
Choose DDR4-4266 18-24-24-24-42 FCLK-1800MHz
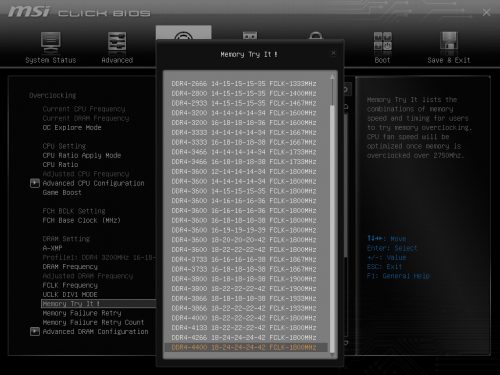point(244,338)
